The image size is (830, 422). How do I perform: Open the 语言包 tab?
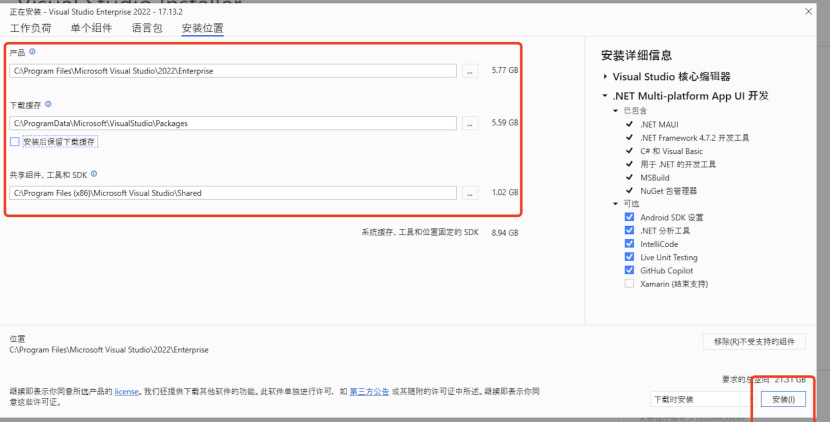[147, 28]
